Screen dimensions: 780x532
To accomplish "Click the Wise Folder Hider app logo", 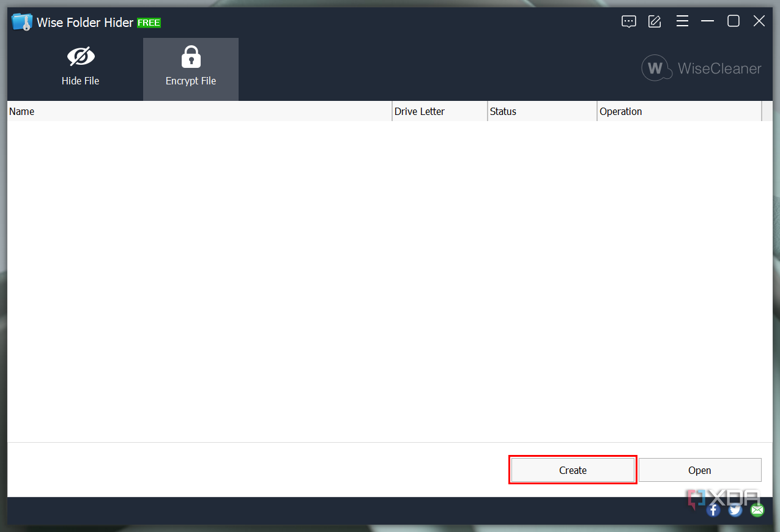I will coord(21,21).
